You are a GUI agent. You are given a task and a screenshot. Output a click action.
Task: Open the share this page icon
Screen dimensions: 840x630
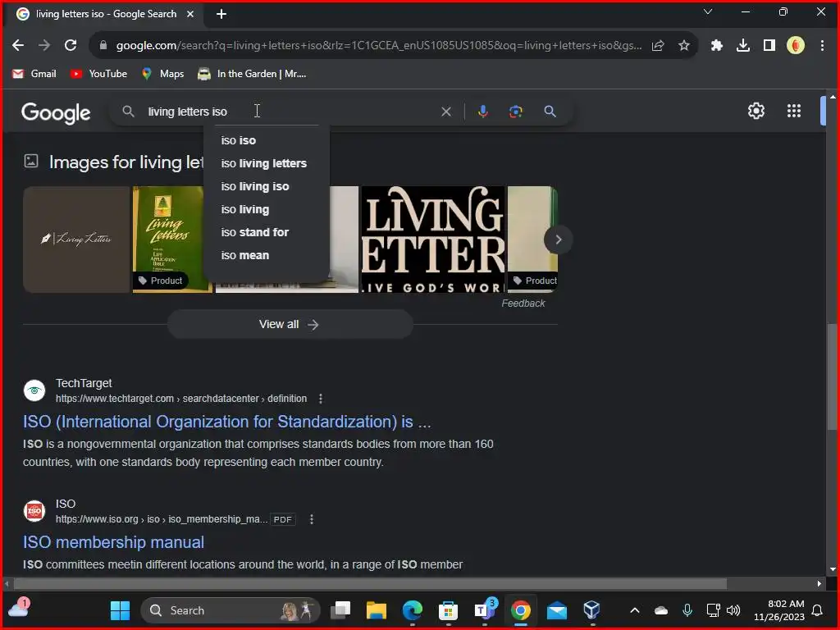pyautogui.click(x=658, y=46)
